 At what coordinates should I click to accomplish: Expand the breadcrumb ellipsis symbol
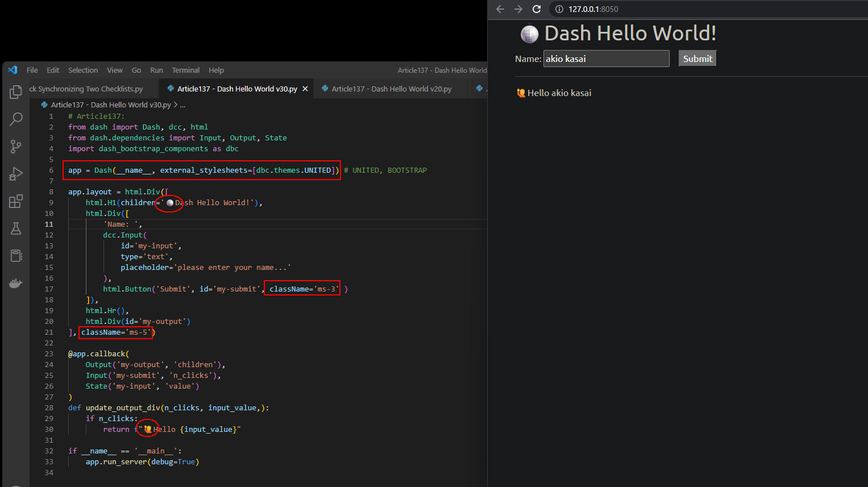pyautogui.click(x=182, y=105)
